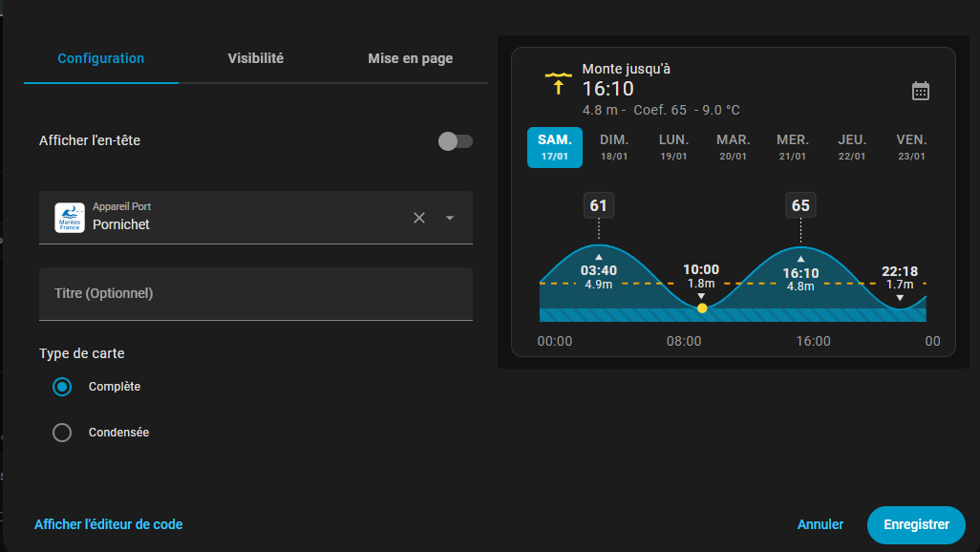Click the yellow current-time dot on chart
Viewport: 980px width, 552px height.
(702, 308)
